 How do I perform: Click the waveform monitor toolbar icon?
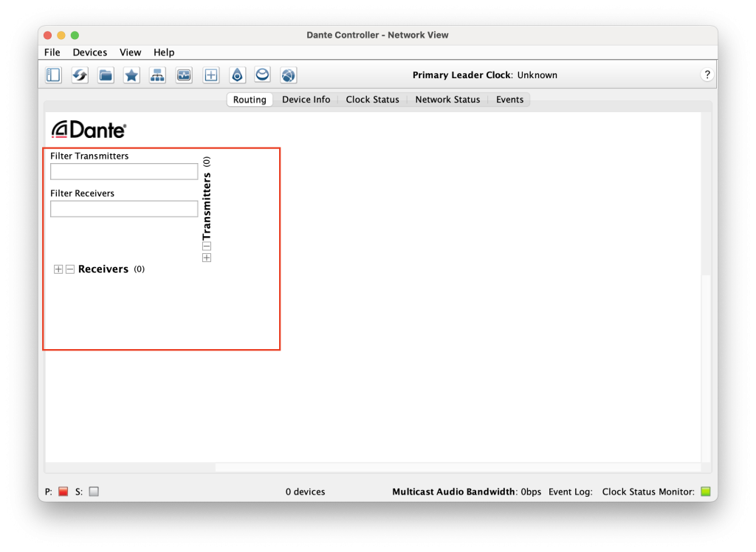[184, 75]
